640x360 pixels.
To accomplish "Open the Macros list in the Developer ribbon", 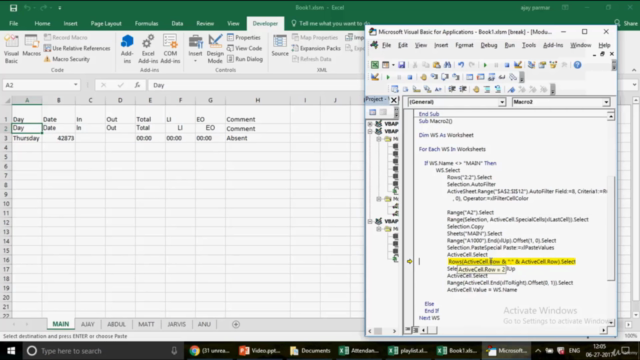I will click(31, 46).
